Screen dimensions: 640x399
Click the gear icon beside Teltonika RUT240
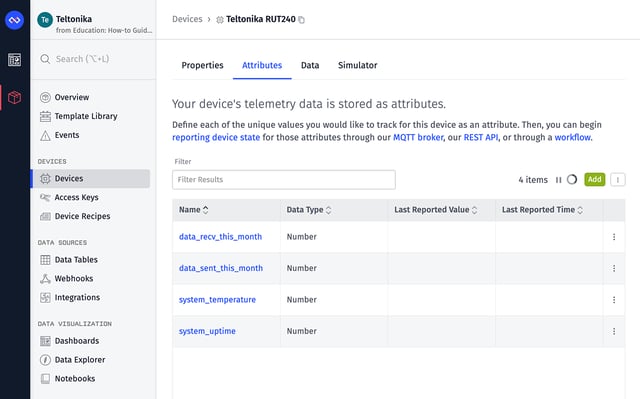coord(220,20)
